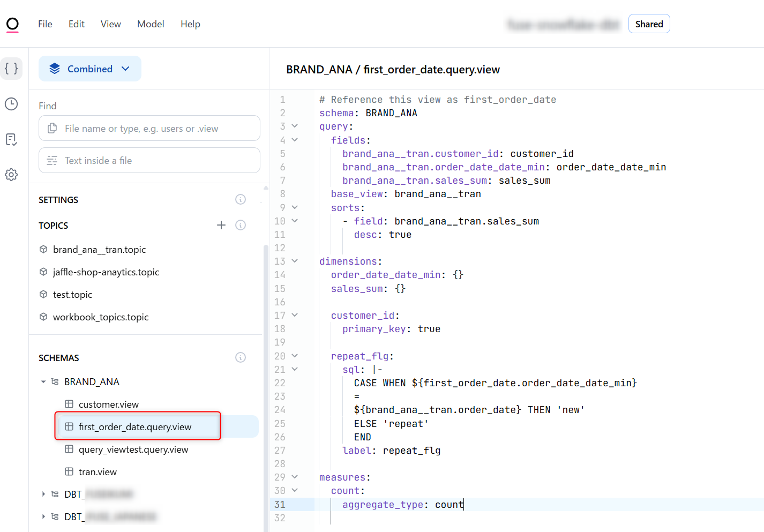Open the Combined view selector dropdown
This screenshot has width=764, height=532.
tap(89, 69)
